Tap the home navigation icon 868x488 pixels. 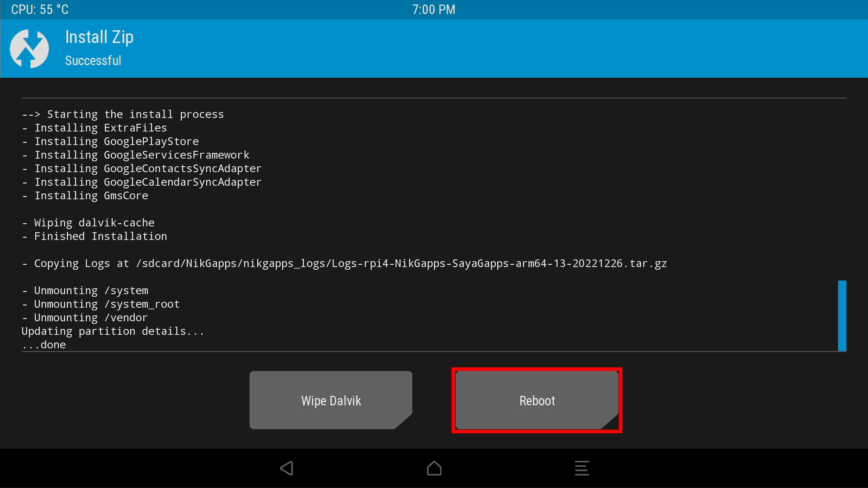[434, 468]
